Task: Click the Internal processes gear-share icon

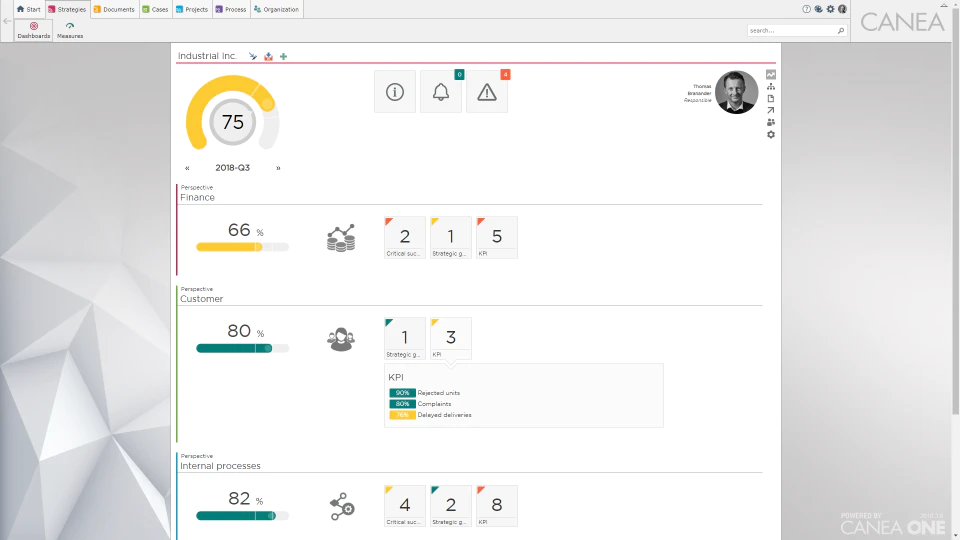Action: click(x=342, y=506)
